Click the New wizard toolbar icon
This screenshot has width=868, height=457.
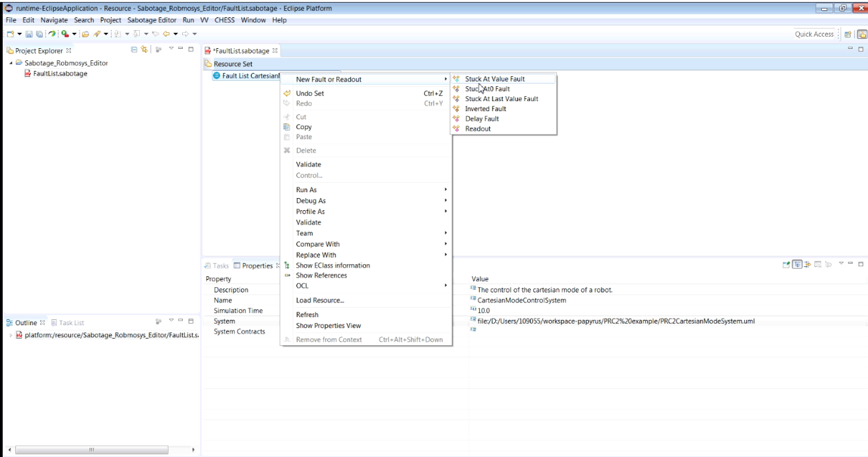[10, 34]
